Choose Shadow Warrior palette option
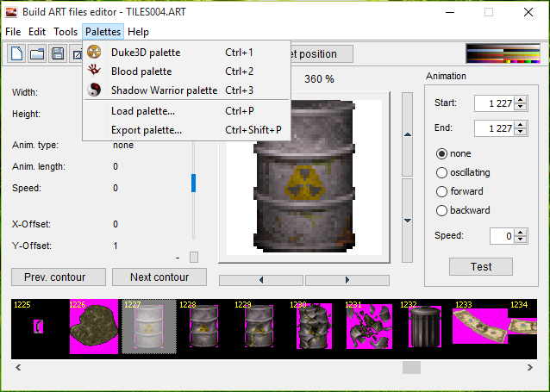Screen dimensions: 550x392 (x=186, y=90)
